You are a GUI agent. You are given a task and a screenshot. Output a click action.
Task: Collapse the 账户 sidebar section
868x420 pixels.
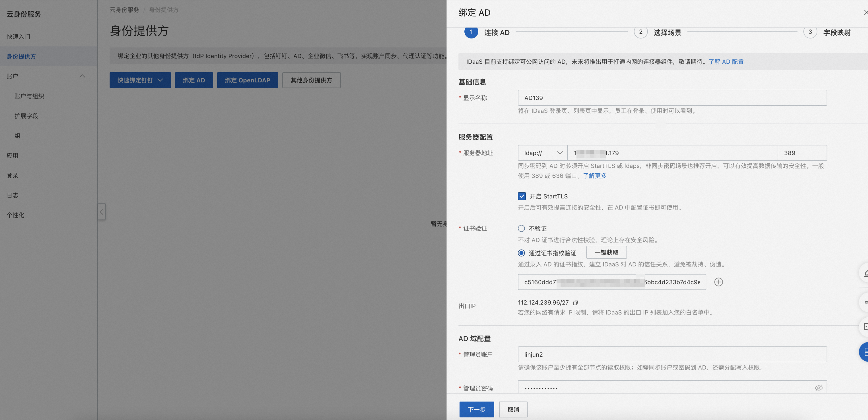click(82, 76)
